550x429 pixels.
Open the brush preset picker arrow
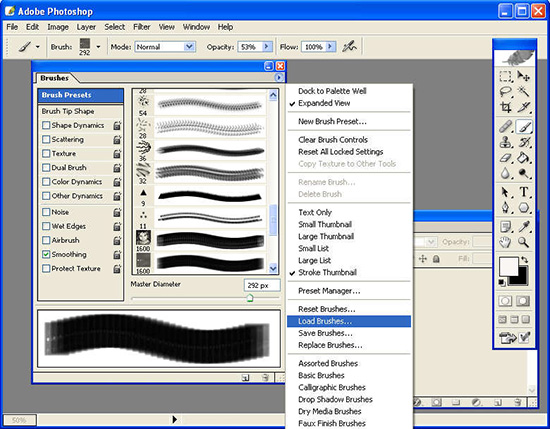click(98, 47)
